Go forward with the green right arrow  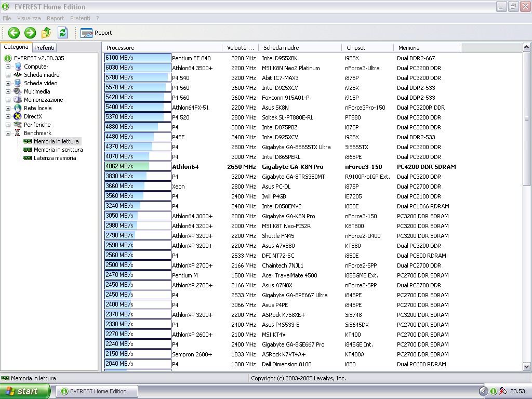(x=30, y=33)
